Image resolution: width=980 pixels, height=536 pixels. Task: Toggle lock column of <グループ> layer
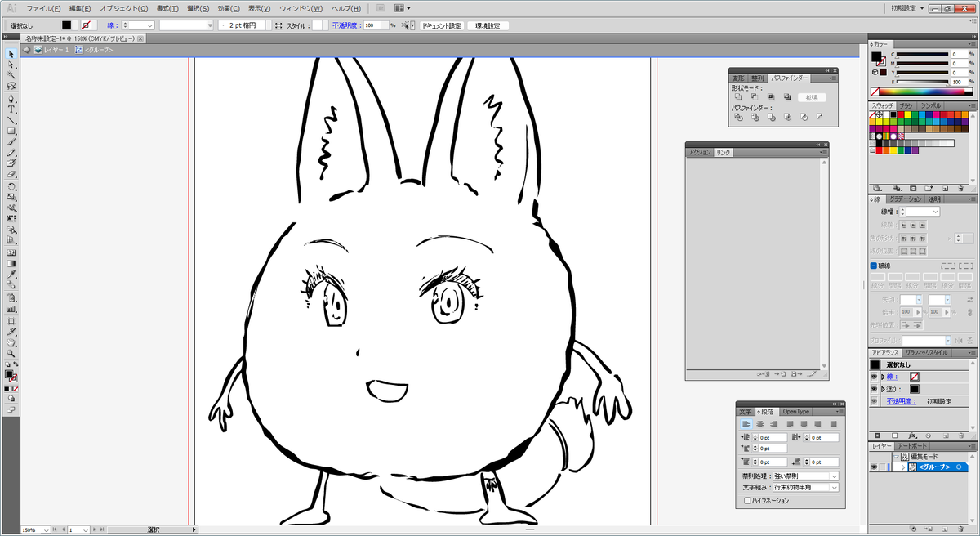click(883, 467)
